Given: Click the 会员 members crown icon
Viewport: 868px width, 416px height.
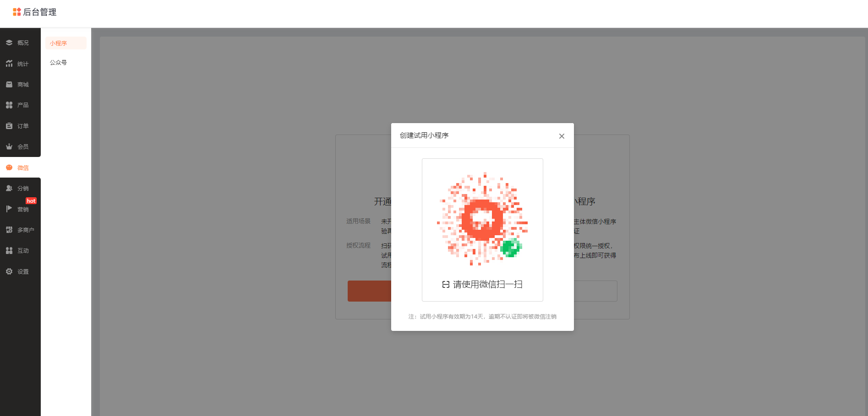Looking at the screenshot, I should pos(9,146).
